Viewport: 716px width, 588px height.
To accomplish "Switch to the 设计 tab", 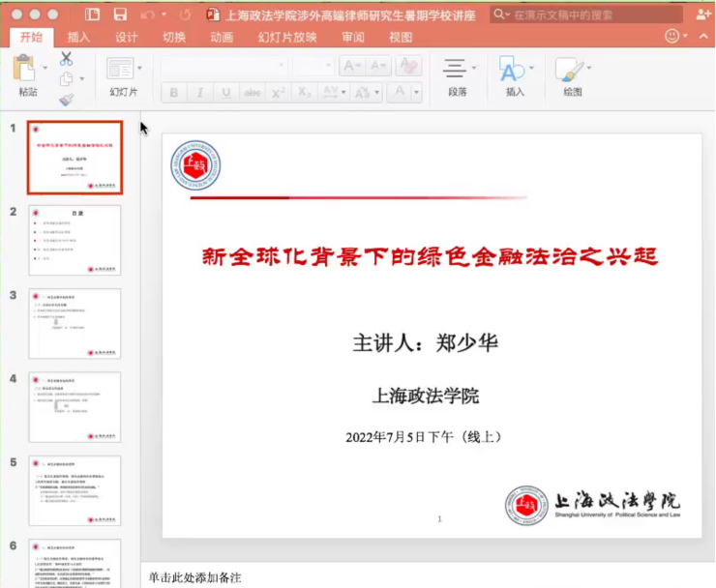I will pyautogui.click(x=127, y=37).
